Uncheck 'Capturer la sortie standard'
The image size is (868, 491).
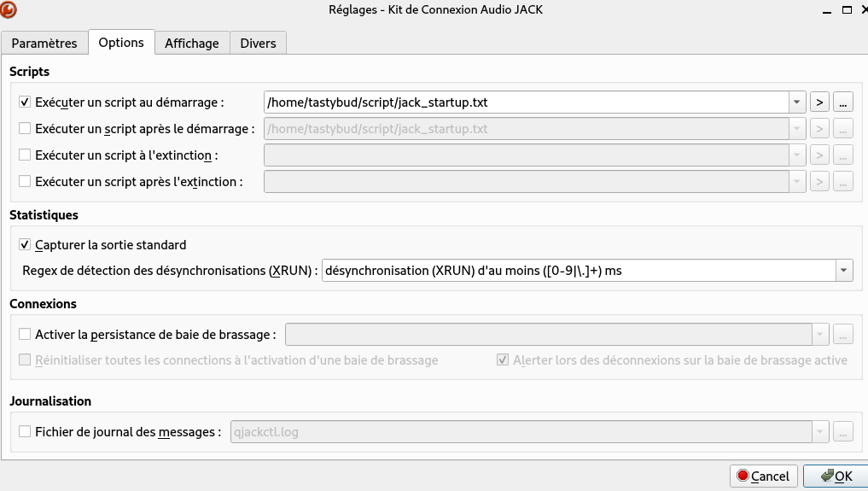[25, 245]
